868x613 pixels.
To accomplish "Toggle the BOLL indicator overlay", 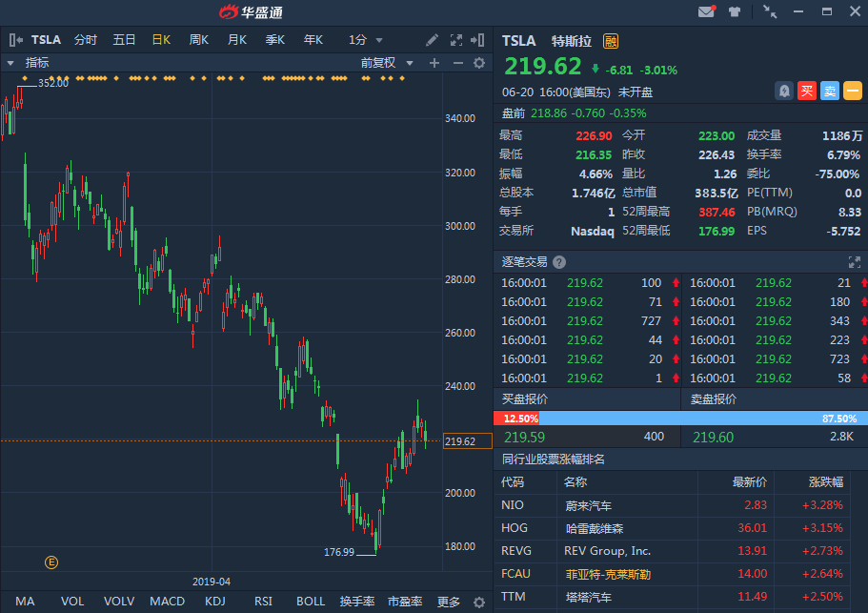I will tap(311, 602).
